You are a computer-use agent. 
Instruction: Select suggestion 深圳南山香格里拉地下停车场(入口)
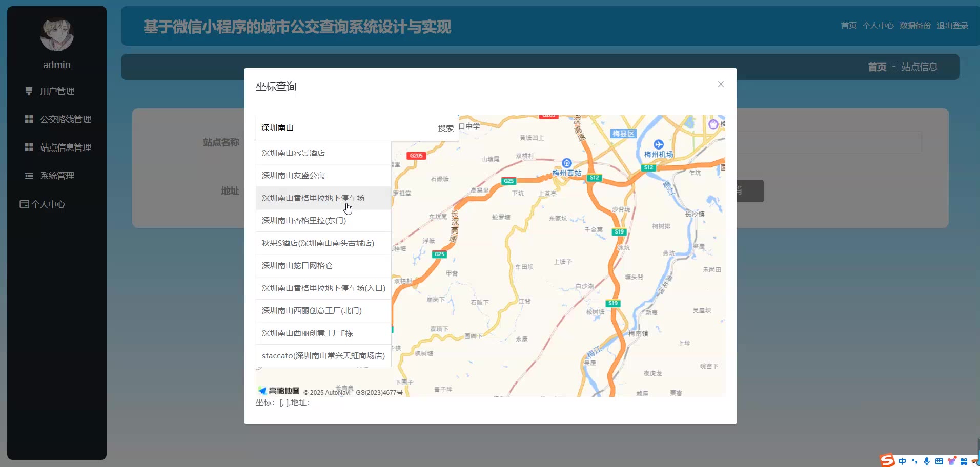click(323, 288)
